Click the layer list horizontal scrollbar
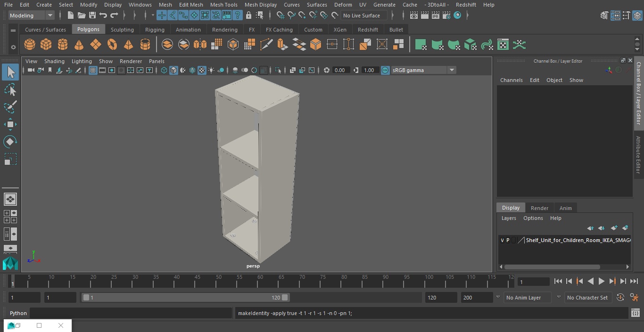This screenshot has height=332, width=644. (x=552, y=267)
